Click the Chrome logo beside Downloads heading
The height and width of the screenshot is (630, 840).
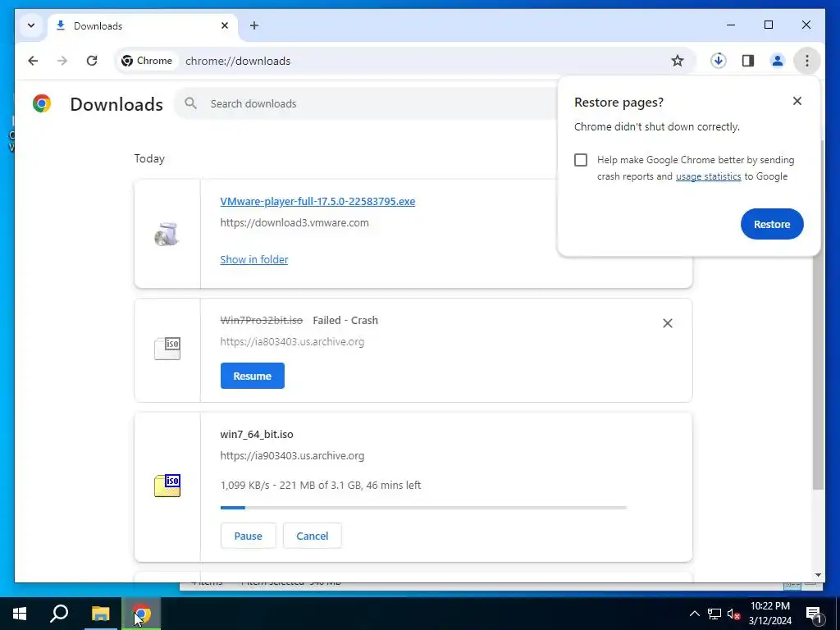(x=42, y=103)
